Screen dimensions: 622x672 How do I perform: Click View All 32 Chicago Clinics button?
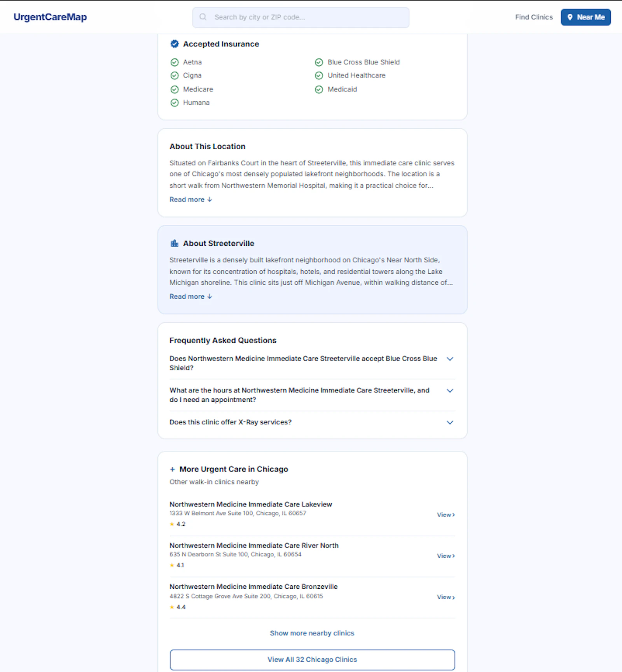(312, 660)
